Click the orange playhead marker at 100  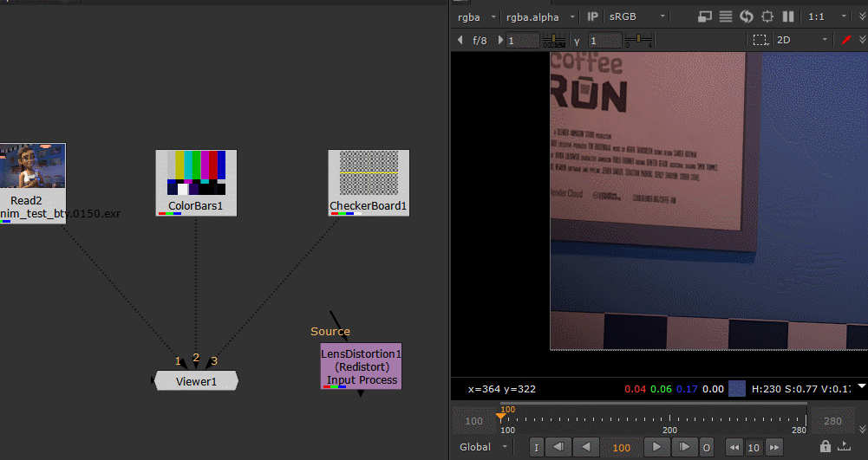pyautogui.click(x=501, y=416)
